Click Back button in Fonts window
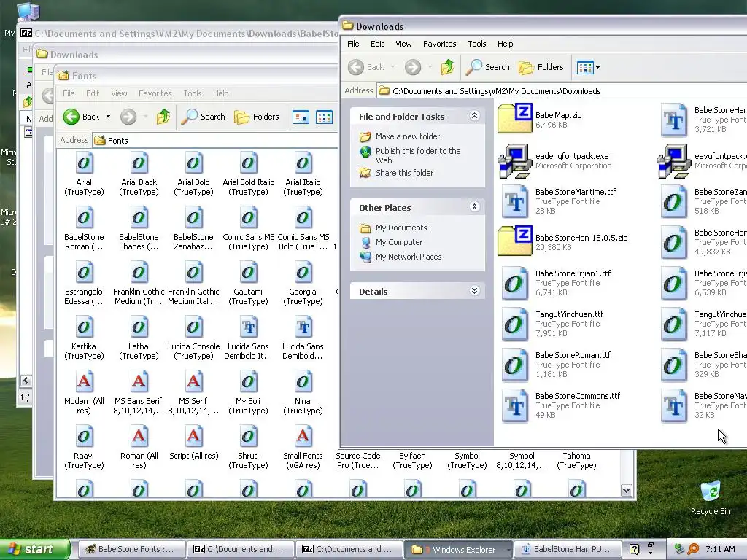This screenshot has width=747, height=560. pos(82,117)
